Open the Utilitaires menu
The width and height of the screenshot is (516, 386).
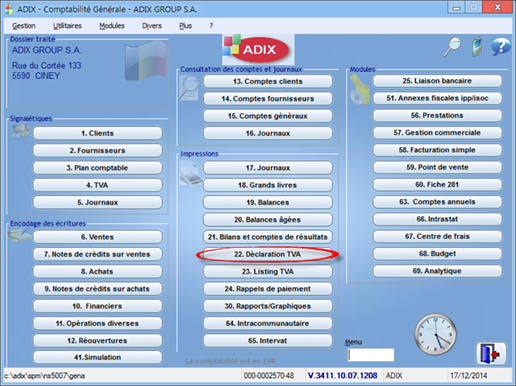(67, 26)
